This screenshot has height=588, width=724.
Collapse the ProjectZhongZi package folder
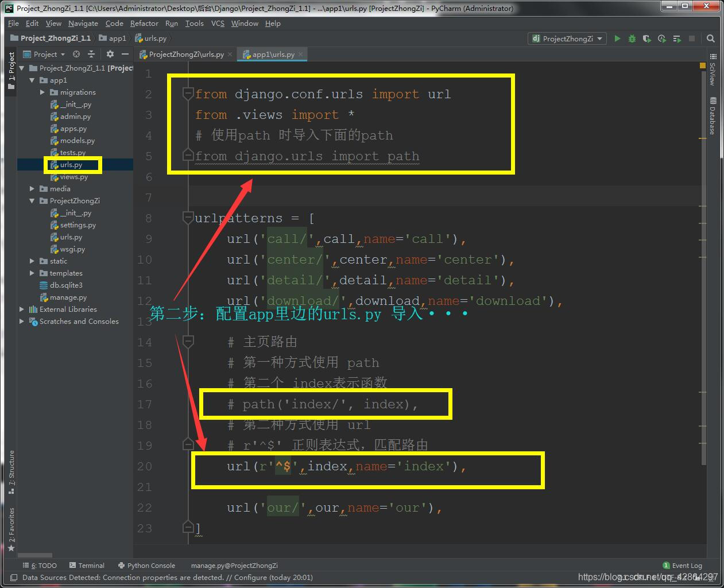(x=33, y=200)
